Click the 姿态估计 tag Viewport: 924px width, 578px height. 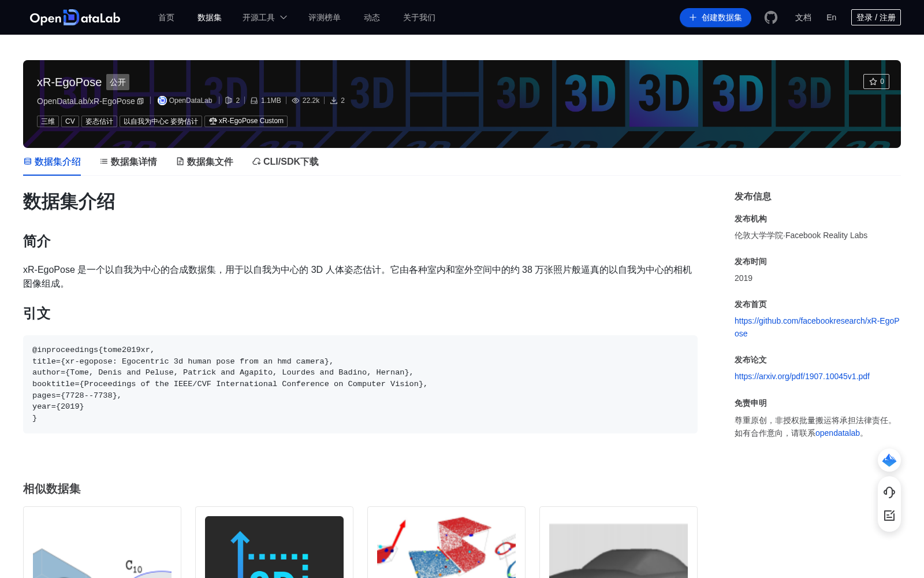click(x=99, y=121)
